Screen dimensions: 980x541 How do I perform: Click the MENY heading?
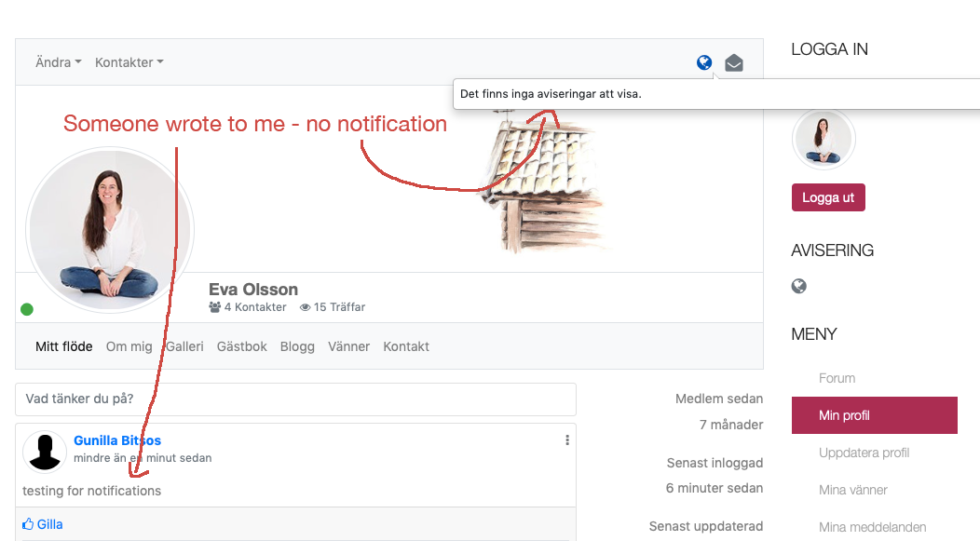click(x=814, y=334)
